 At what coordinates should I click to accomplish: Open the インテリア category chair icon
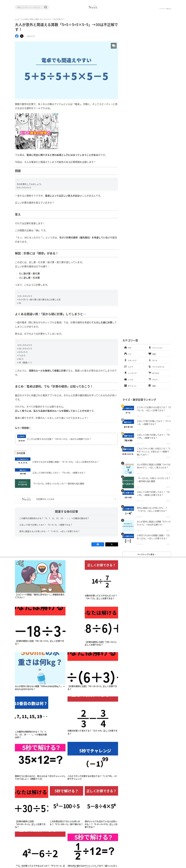tap(126, 373)
